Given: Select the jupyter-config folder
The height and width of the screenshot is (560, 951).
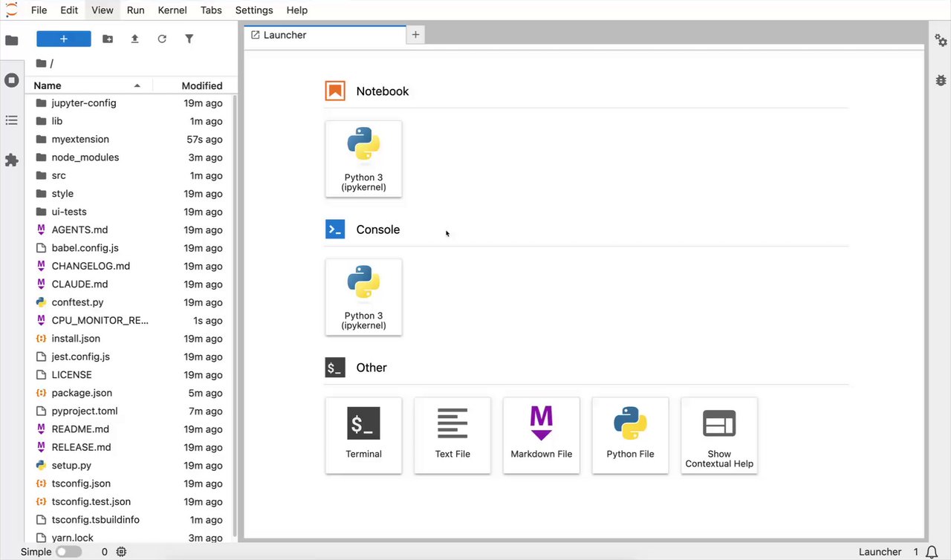Looking at the screenshot, I should (129, 103).
